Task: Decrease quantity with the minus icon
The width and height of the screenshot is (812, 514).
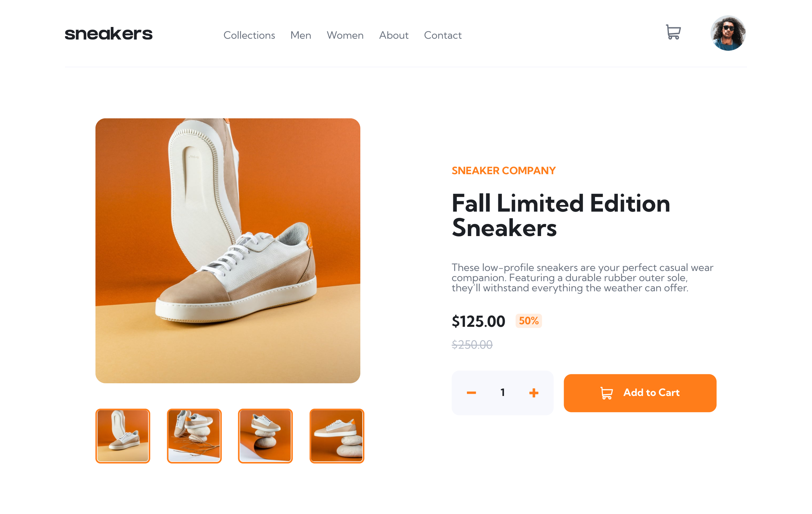Action: click(x=471, y=392)
